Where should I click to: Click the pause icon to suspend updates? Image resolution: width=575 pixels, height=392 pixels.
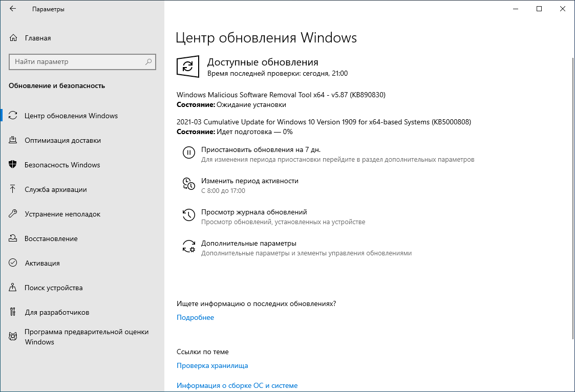pos(188,153)
